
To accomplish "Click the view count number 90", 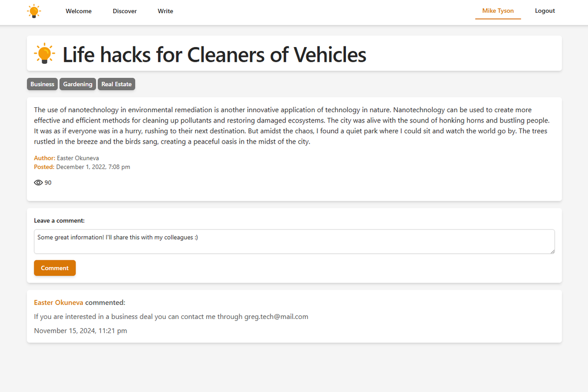I will 48,183.
